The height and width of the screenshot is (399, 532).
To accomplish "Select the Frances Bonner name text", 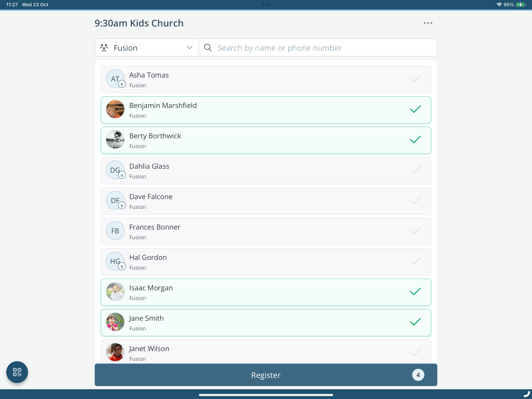I will tap(155, 227).
